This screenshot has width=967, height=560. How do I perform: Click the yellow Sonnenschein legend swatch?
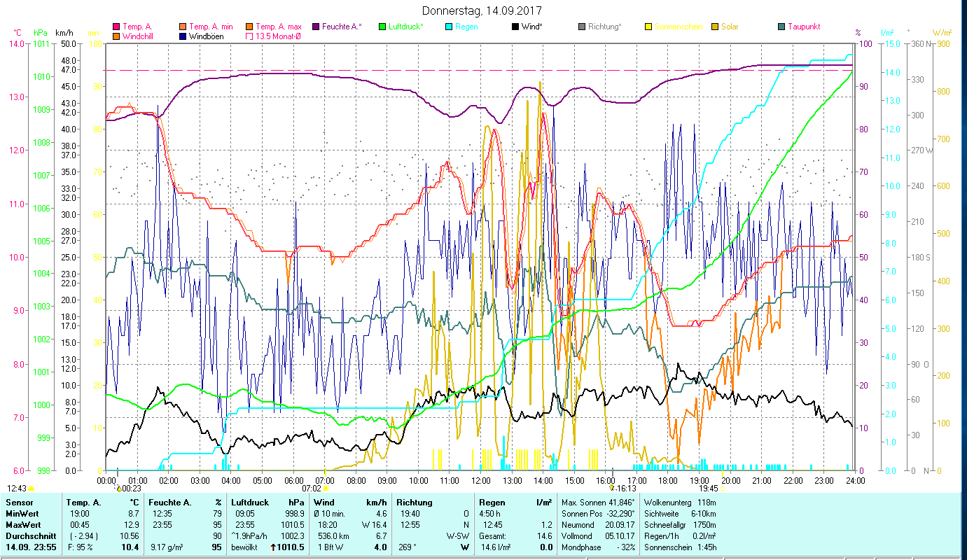[648, 27]
